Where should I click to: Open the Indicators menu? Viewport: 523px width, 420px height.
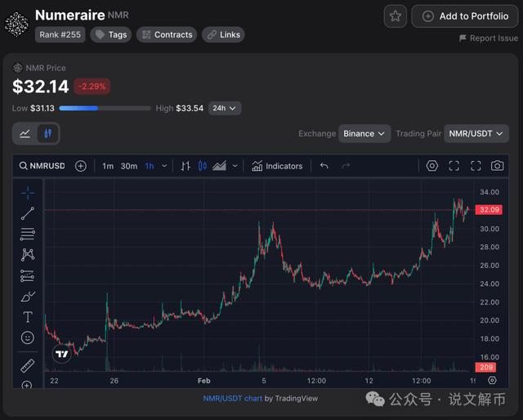pos(277,166)
